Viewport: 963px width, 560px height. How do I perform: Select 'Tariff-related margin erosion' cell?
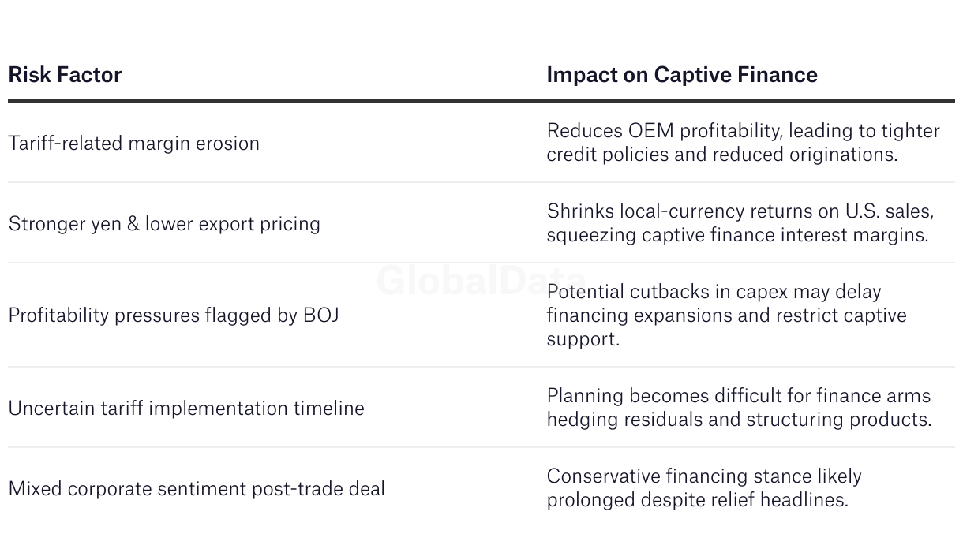point(133,144)
